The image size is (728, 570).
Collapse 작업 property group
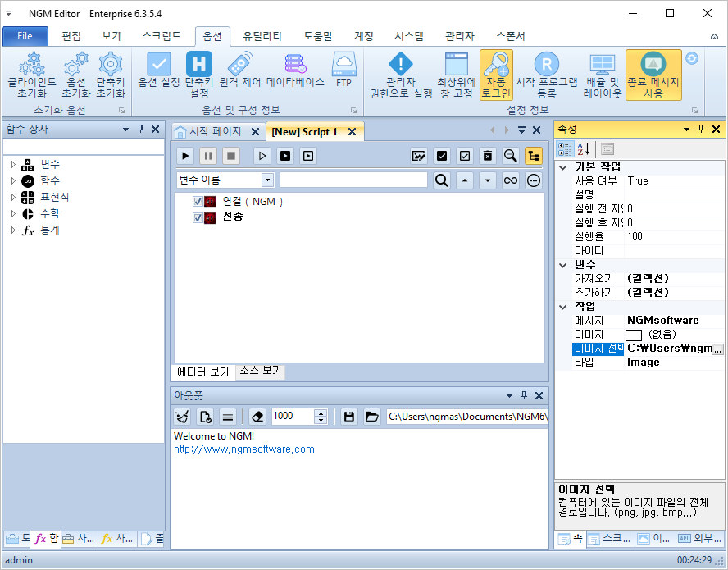pyautogui.click(x=562, y=307)
